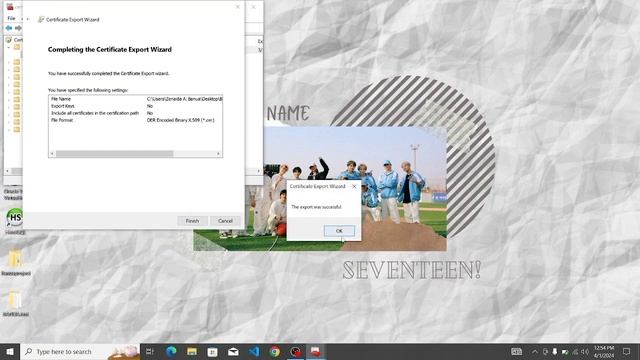Open the Mail app from the taskbar
The width and height of the screenshot is (640, 360).
[233, 351]
